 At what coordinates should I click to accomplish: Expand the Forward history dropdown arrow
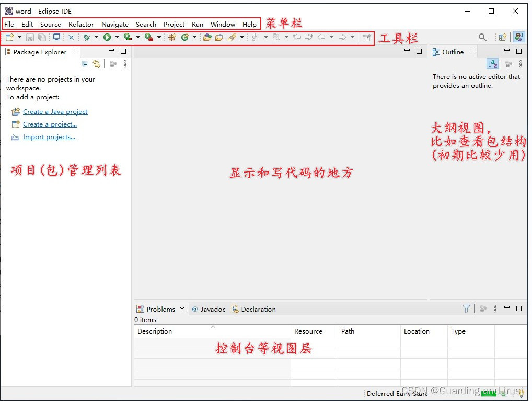tap(353, 37)
